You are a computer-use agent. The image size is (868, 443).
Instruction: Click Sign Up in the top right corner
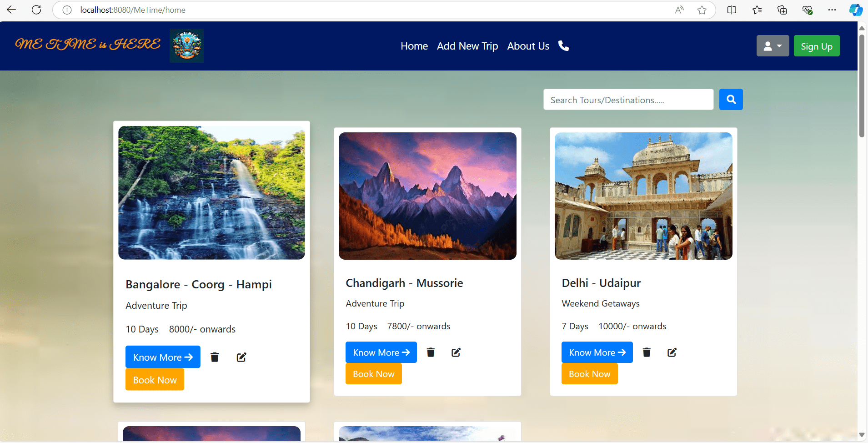pyautogui.click(x=816, y=45)
